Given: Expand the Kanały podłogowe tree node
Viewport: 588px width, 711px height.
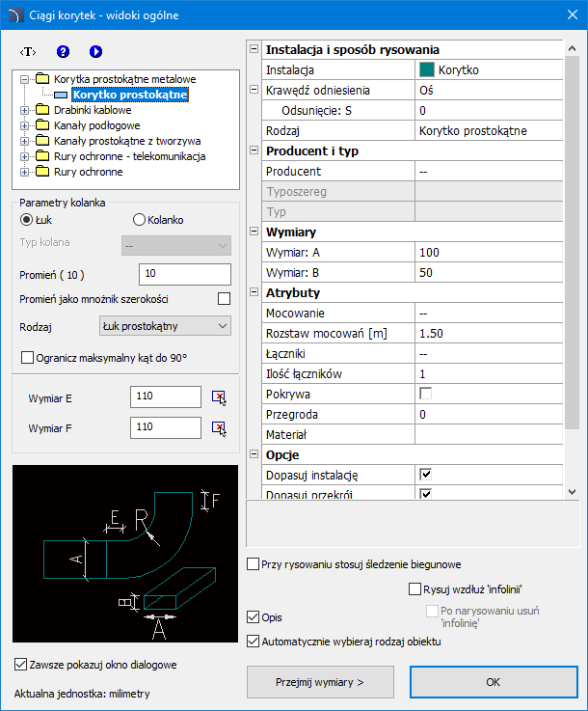Looking at the screenshot, I should pos(24,126).
